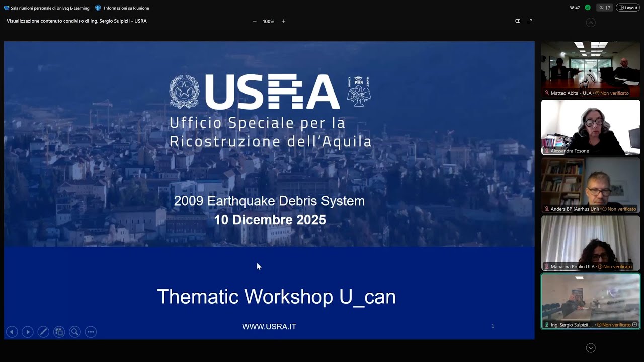
Task: Advance to the next slide
Action: coord(28,332)
